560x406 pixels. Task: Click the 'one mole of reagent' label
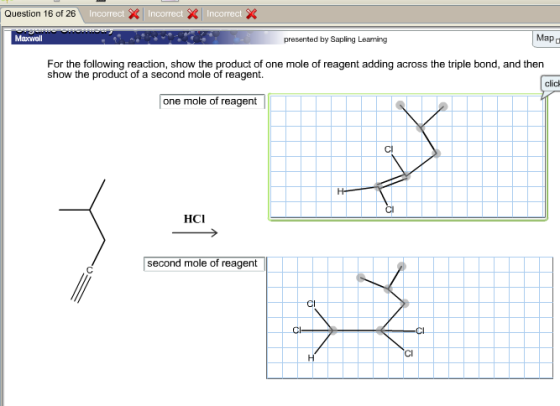[x=212, y=101]
